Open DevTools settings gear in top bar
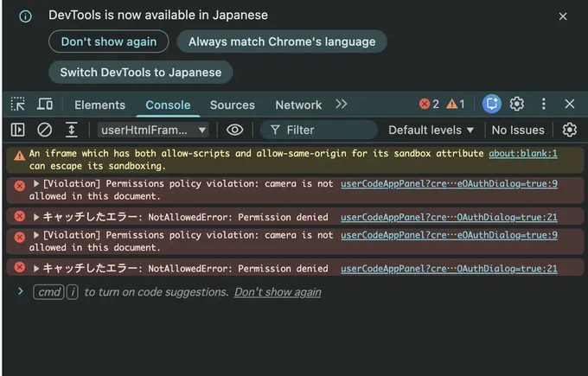 click(x=517, y=104)
